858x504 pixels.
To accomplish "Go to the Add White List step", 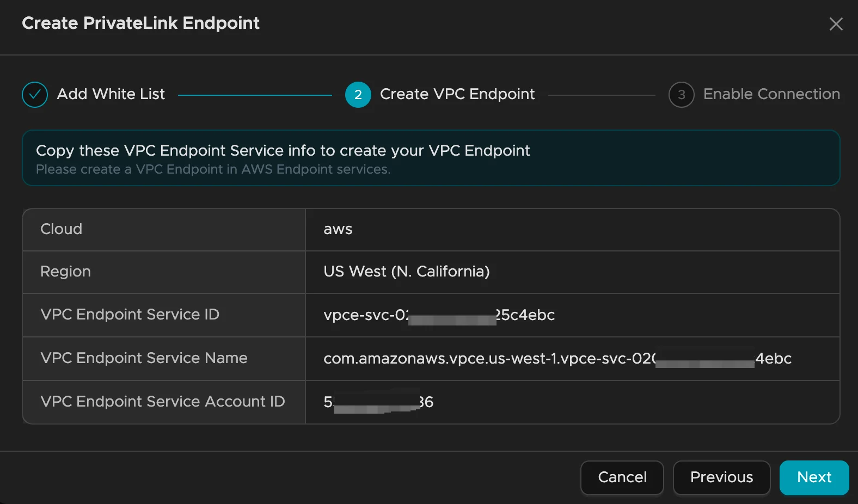I will pos(111,94).
